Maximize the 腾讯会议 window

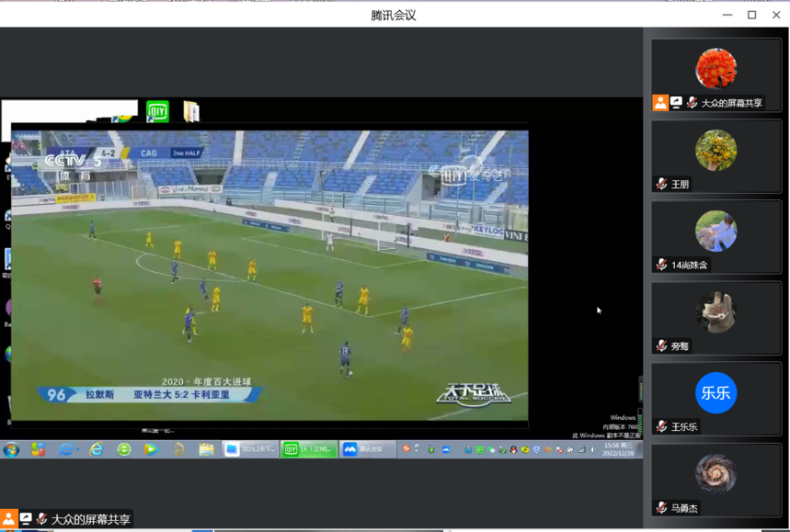(x=751, y=15)
